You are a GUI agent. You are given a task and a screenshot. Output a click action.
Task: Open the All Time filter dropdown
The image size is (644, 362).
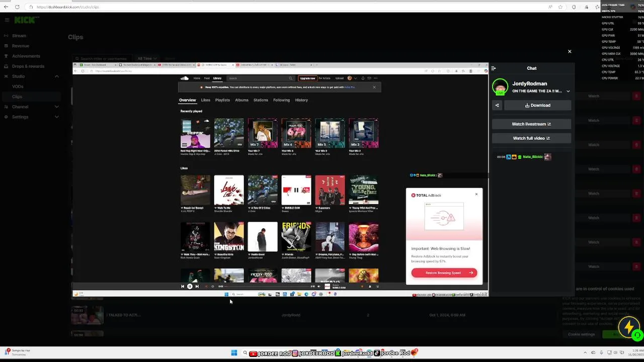[147, 58]
